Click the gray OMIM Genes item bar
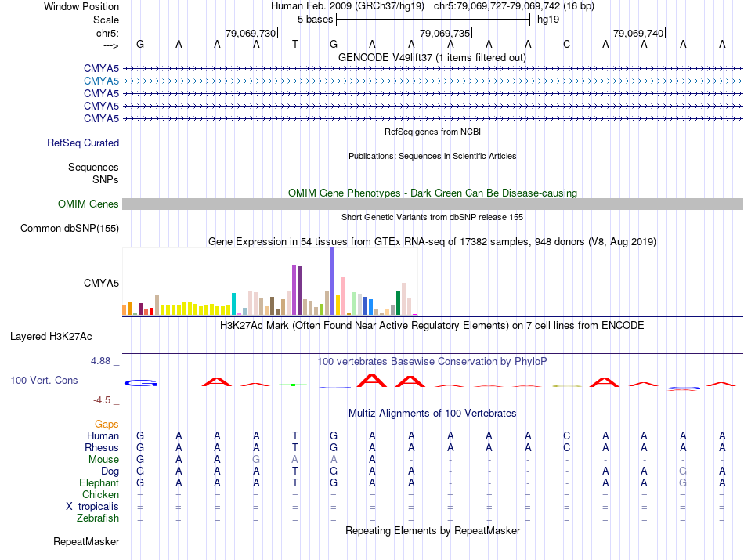This screenshot has height=560, width=744. 432,204
